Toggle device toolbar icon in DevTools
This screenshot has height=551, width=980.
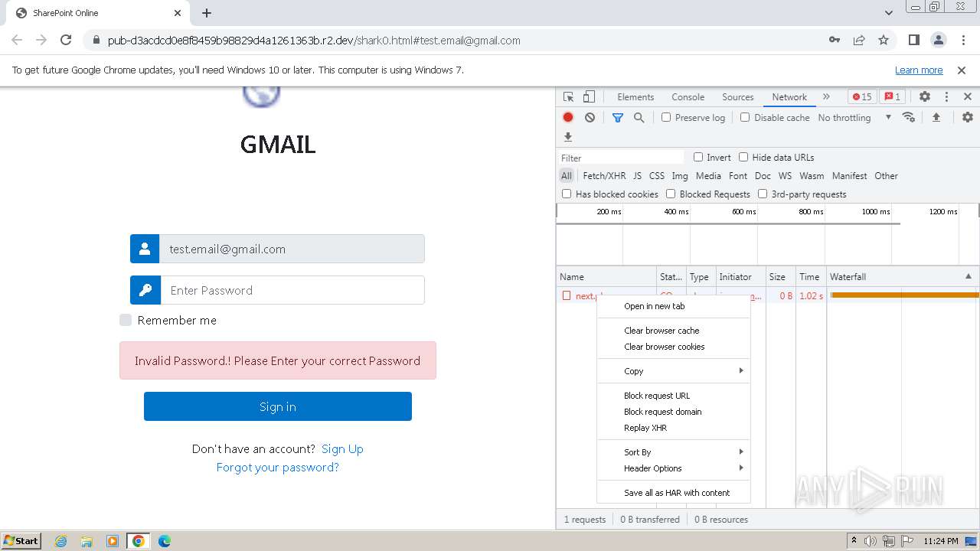589,97
